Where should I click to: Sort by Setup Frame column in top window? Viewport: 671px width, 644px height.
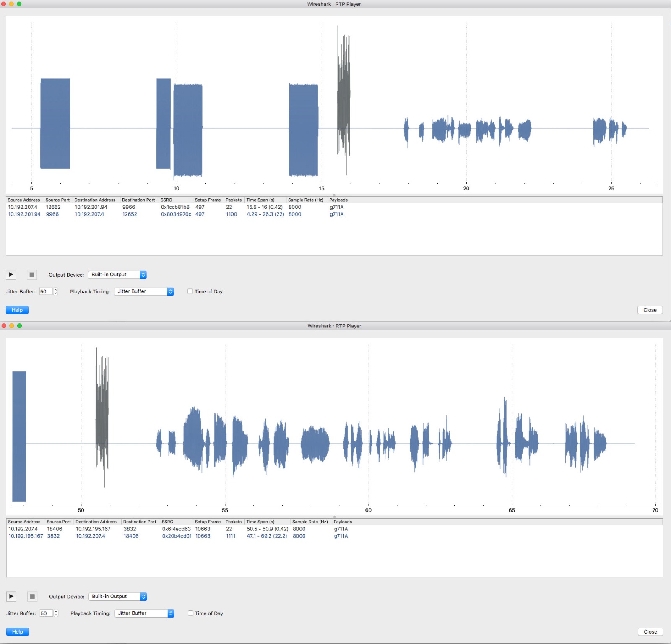[x=208, y=200]
